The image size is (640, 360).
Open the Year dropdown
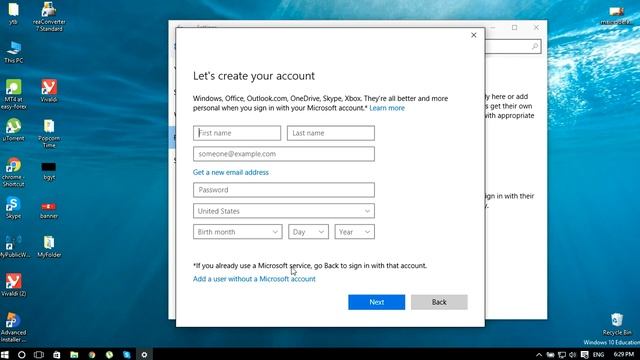click(x=354, y=232)
